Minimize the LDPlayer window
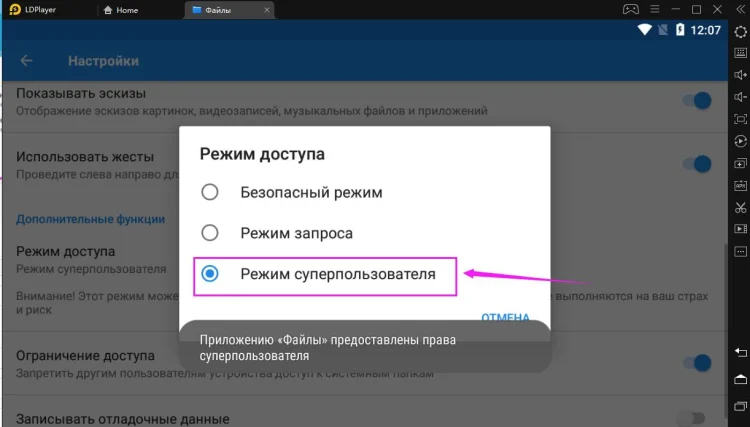The width and height of the screenshot is (750, 427). click(x=675, y=10)
